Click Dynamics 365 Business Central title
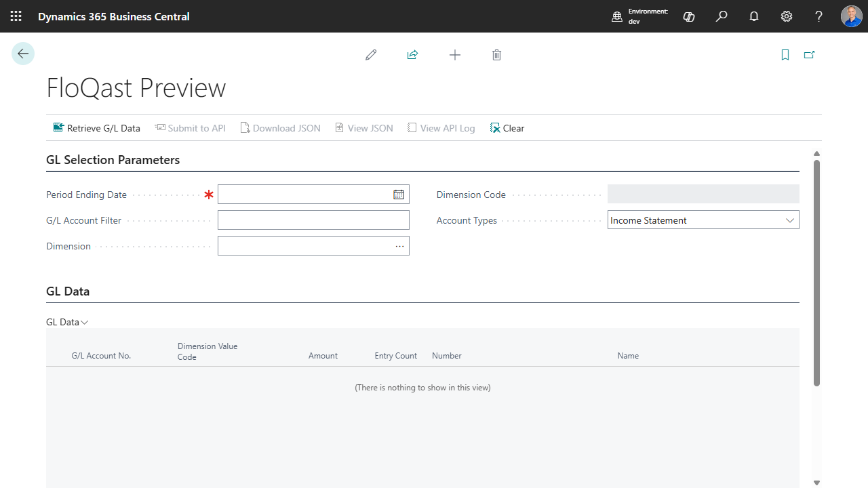Image resolution: width=868 pixels, height=488 pixels. click(x=114, y=16)
